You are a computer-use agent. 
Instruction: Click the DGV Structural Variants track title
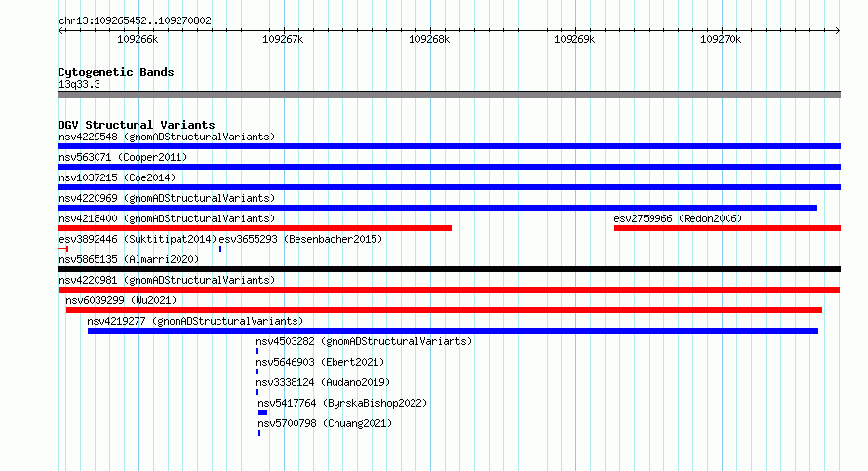[x=137, y=125]
